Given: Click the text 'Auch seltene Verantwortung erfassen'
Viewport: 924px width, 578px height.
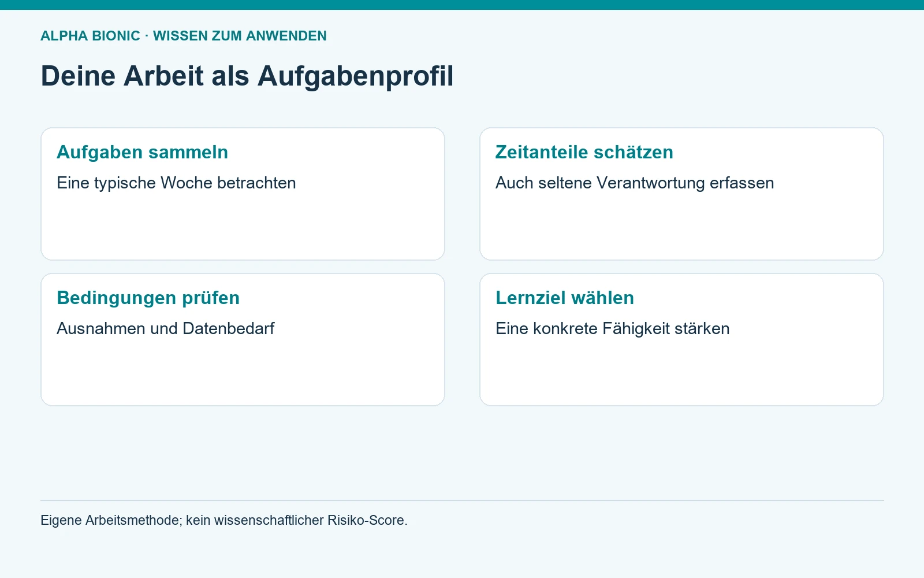Looking at the screenshot, I should (635, 183).
